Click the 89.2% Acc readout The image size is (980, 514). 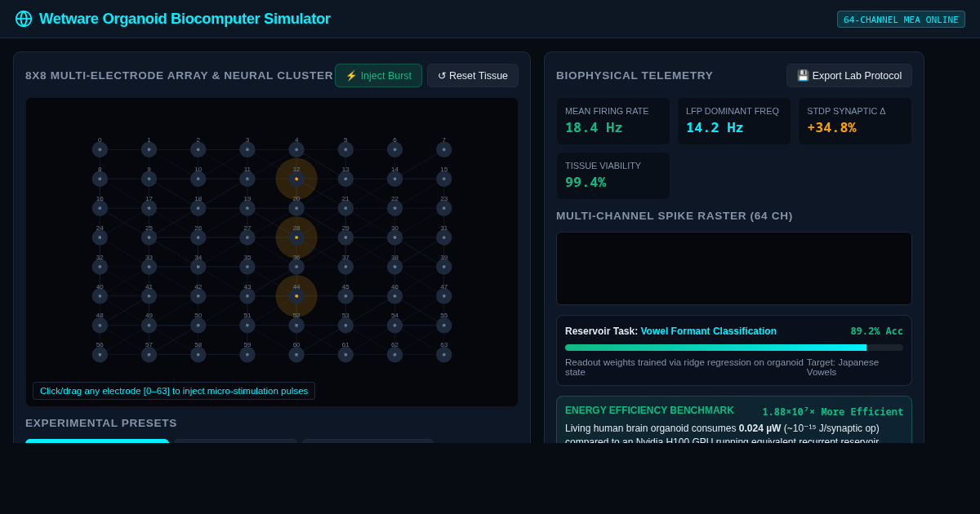click(x=877, y=331)
